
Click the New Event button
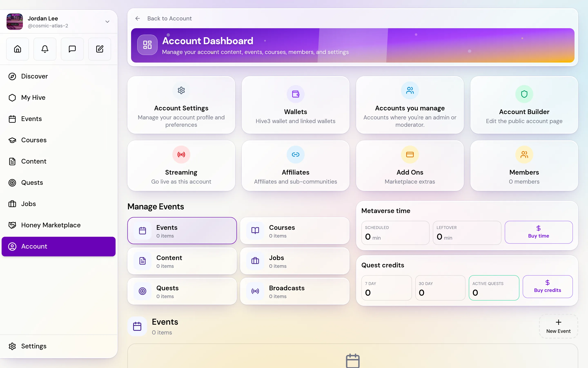[558, 326]
